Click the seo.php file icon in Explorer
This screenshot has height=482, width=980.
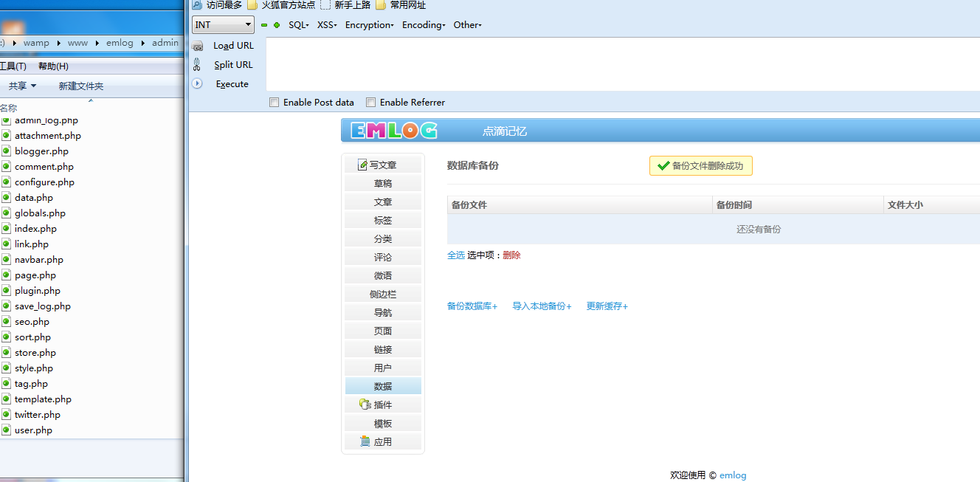(6, 322)
